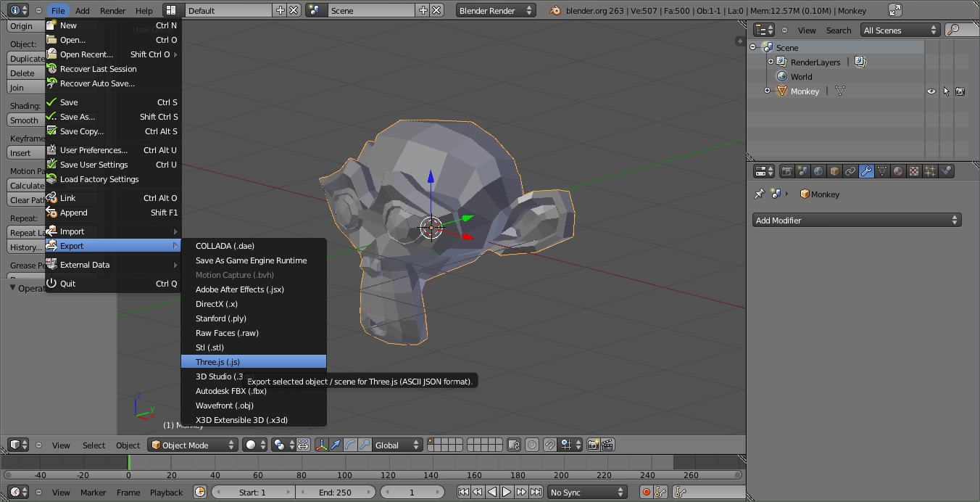The image size is (980, 502).
Task: Open the Add Modifier dropdown
Action: coord(857,220)
